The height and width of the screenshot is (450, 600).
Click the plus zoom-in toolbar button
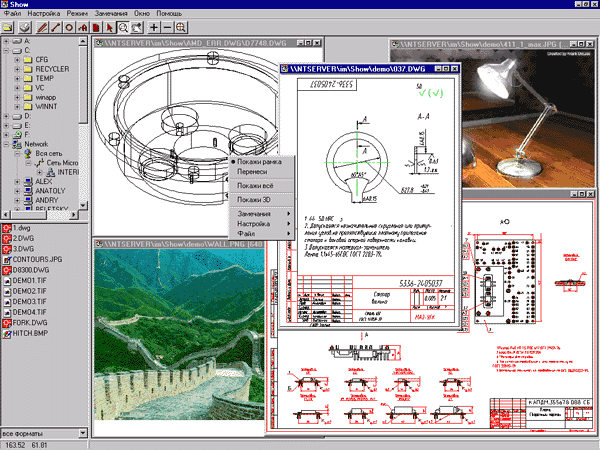point(154,28)
